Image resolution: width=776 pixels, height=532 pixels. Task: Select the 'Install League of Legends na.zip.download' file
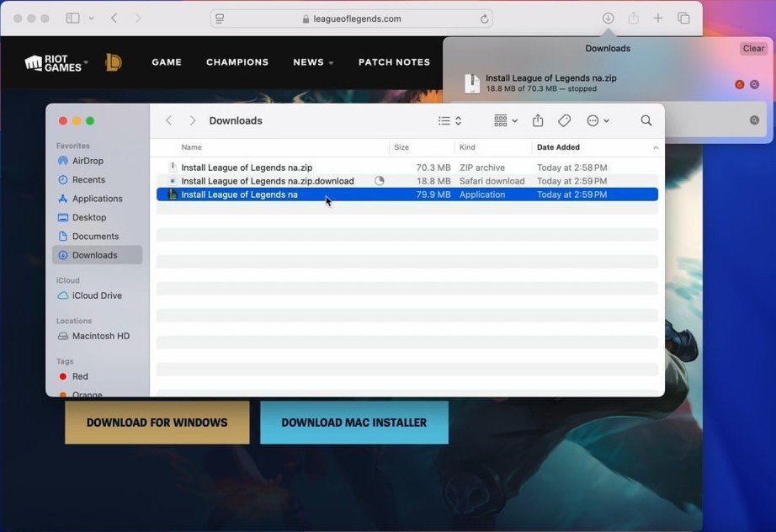(x=407, y=181)
